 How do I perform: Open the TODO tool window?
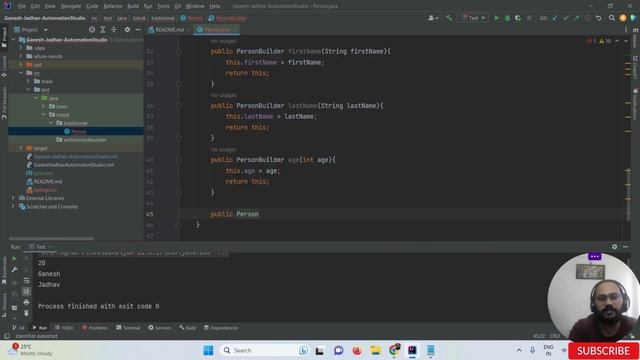(x=64, y=328)
